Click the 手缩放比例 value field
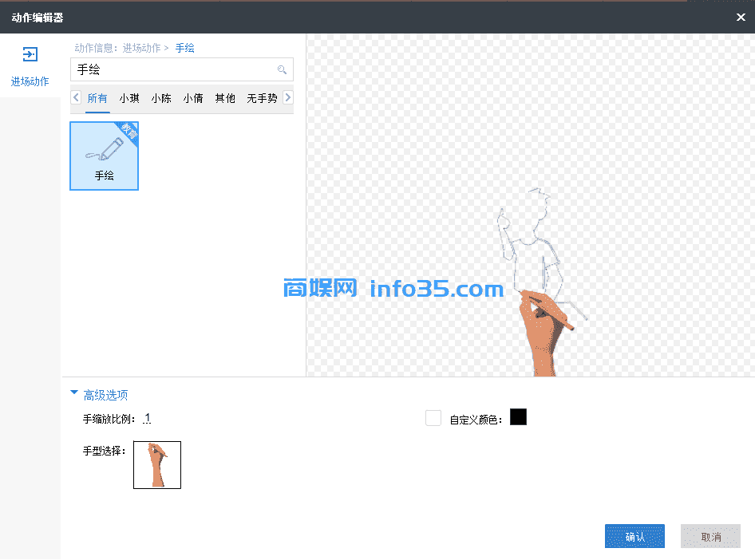The image size is (755, 560). coord(148,419)
